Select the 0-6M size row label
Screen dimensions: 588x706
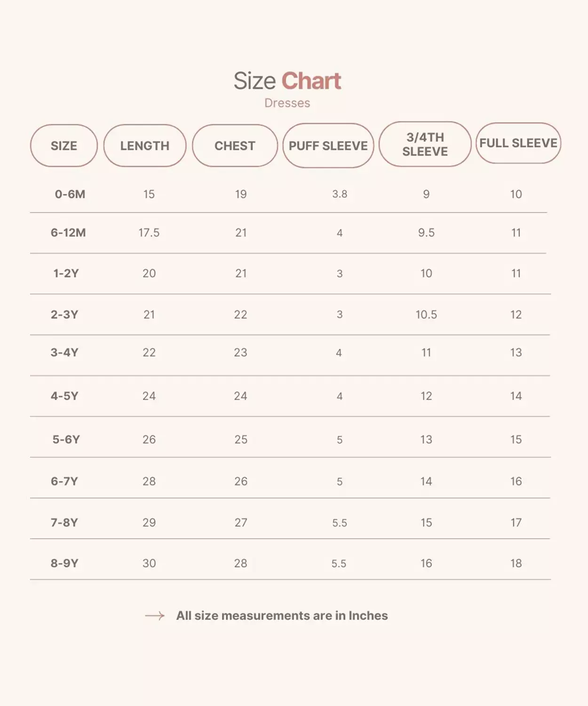pyautogui.click(x=70, y=194)
